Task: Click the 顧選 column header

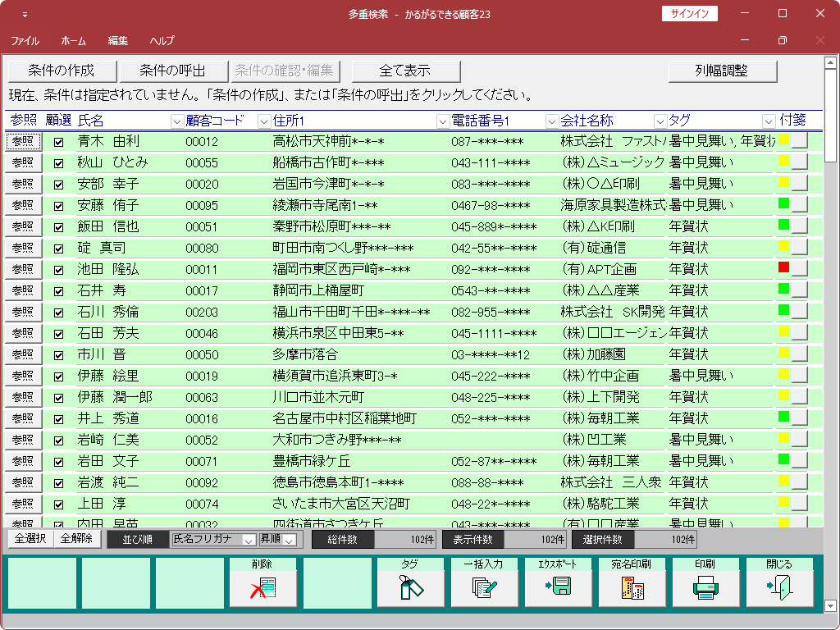Action: pos(58,120)
